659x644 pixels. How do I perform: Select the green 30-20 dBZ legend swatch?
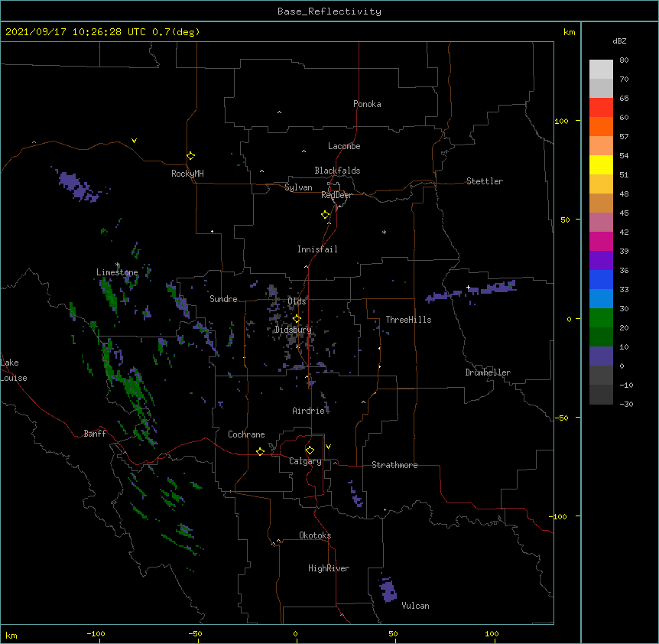[601, 318]
